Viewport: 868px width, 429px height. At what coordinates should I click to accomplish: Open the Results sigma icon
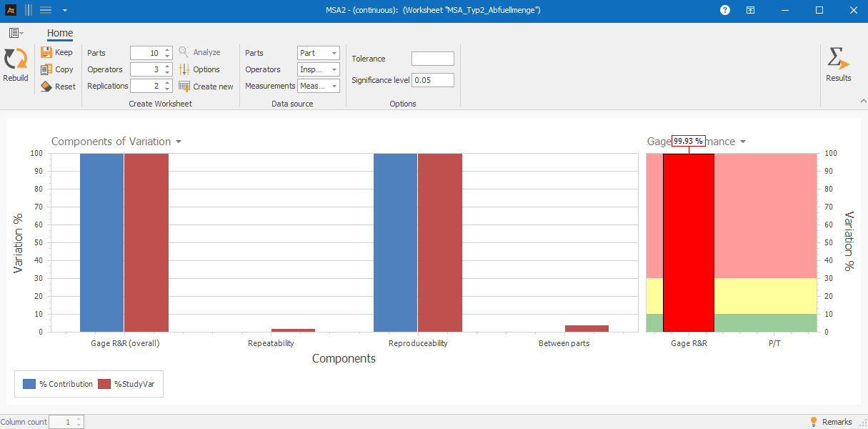tap(837, 59)
